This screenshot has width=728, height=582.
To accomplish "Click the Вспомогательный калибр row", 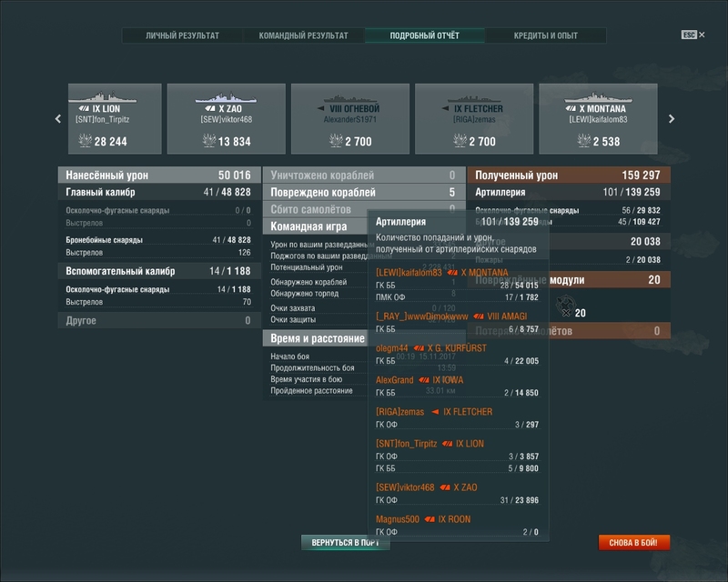I will click(159, 271).
